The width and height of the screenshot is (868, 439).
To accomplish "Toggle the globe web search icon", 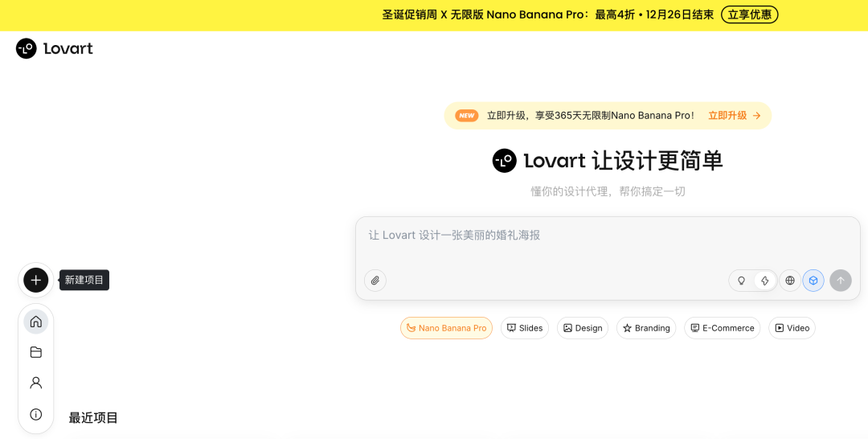I will pos(790,281).
